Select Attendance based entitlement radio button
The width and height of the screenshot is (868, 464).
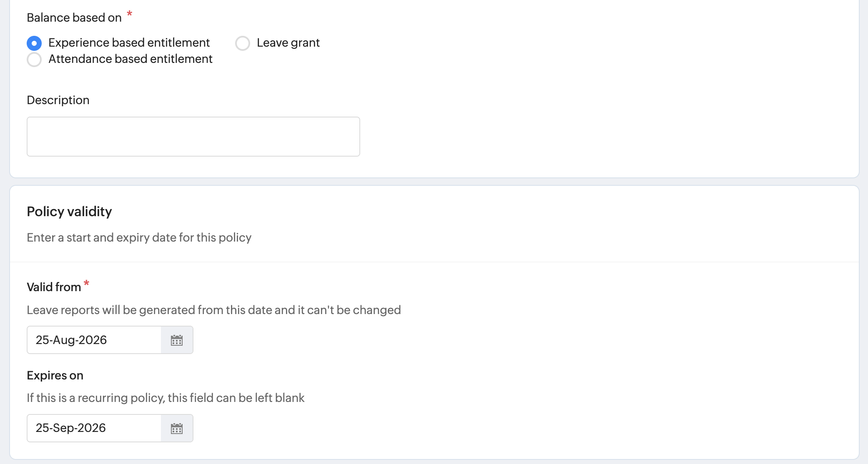tap(34, 59)
